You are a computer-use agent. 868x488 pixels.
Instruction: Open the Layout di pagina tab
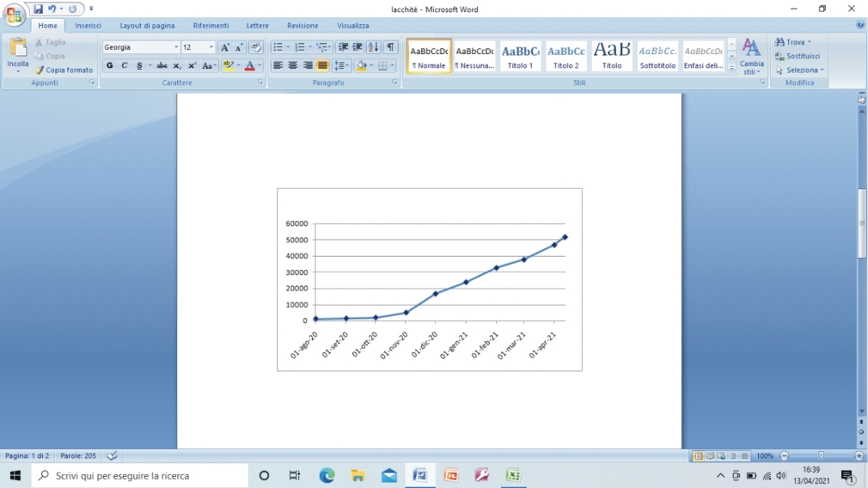click(147, 26)
